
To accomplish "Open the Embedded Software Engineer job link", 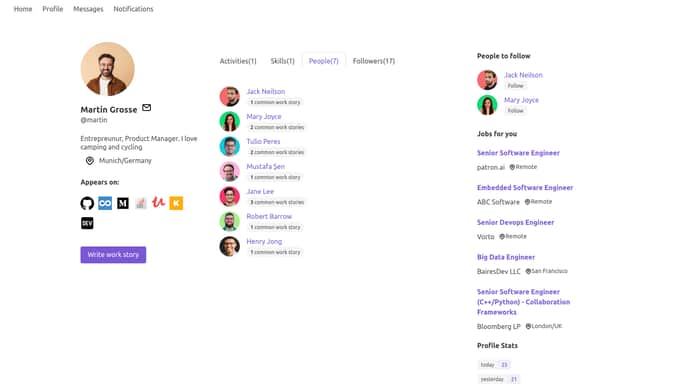I will (525, 188).
